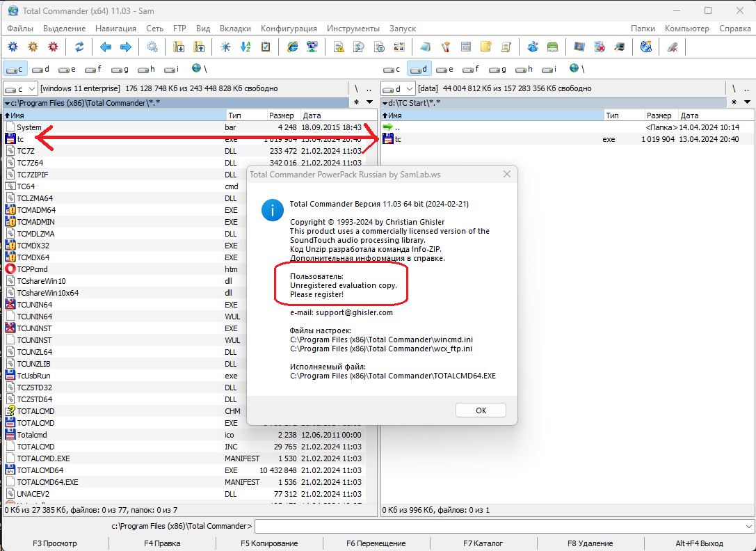The image size is (756, 551).
Task: Click the paint brushes toolbar icon
Action: [x=446, y=47]
